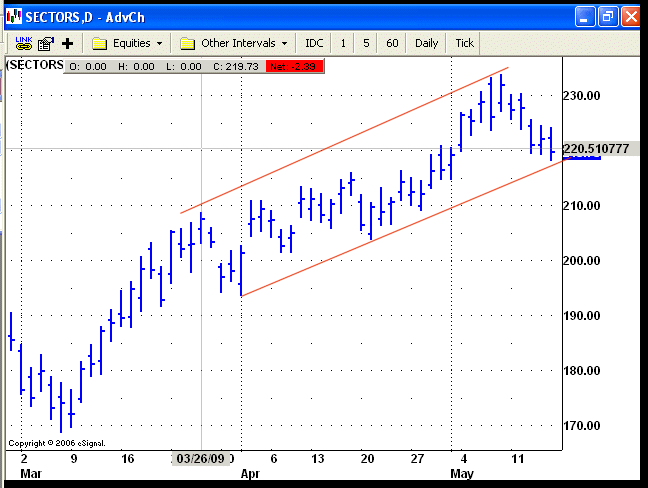Screen dimensions: 648x488
Task: Click the 180.00 price axis label
Action: pos(581,371)
